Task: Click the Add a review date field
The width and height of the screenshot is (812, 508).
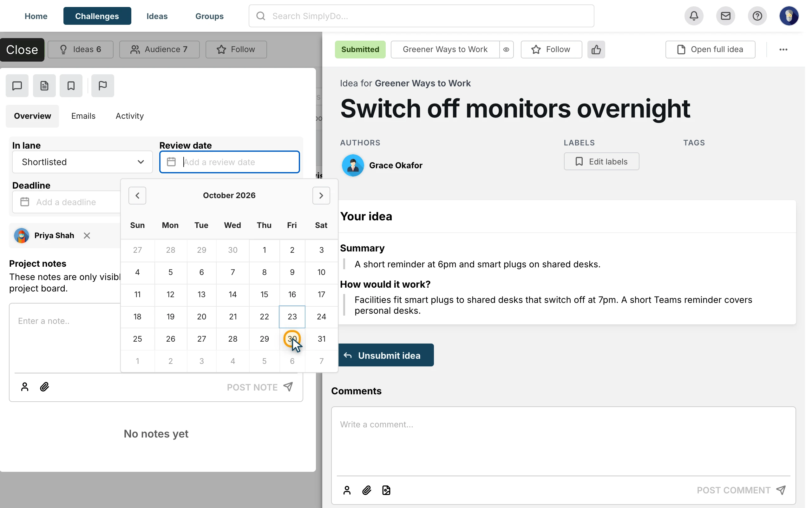Action: (x=230, y=162)
